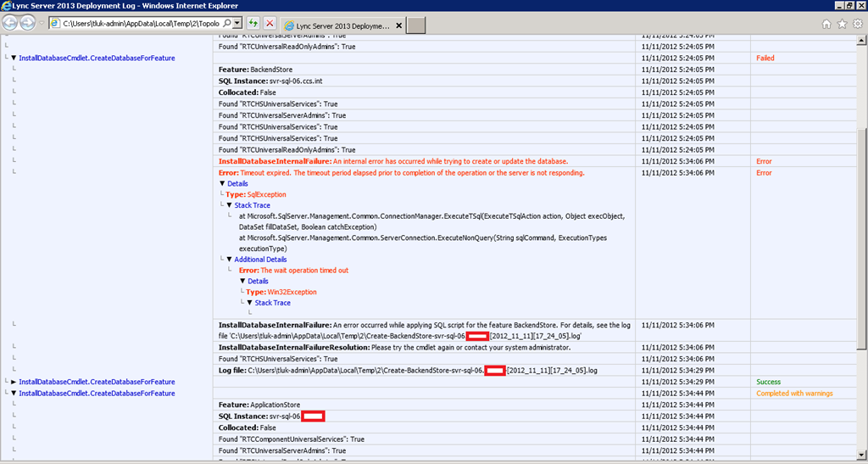868x464 pixels.
Task: Collapse Stack Trace below SqlException type
Action: pyautogui.click(x=229, y=205)
